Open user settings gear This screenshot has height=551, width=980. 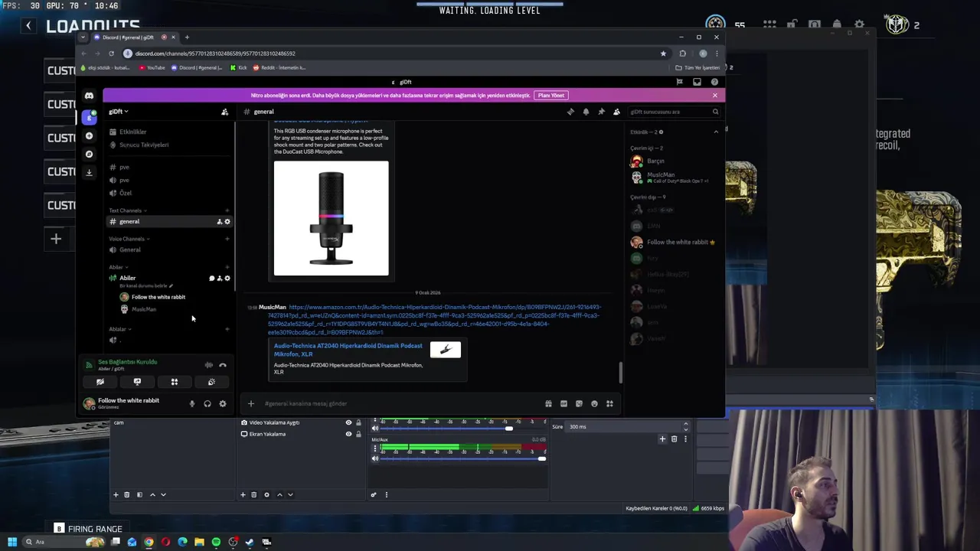(223, 404)
